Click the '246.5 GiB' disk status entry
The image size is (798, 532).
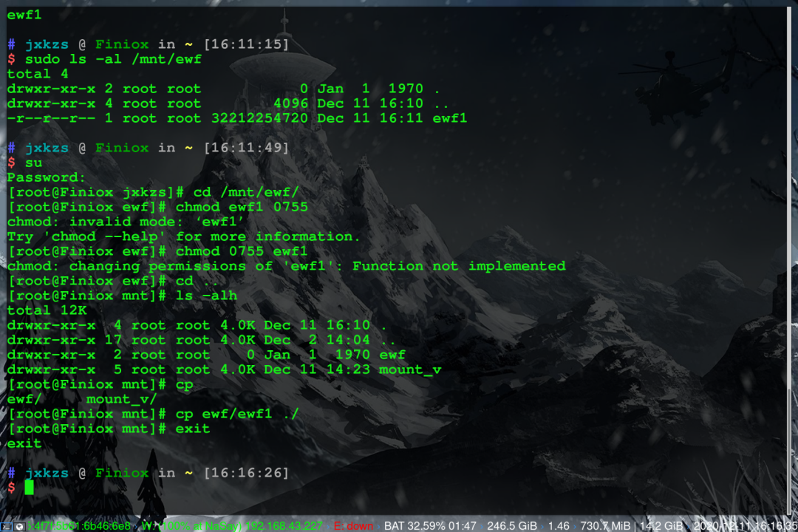511,526
